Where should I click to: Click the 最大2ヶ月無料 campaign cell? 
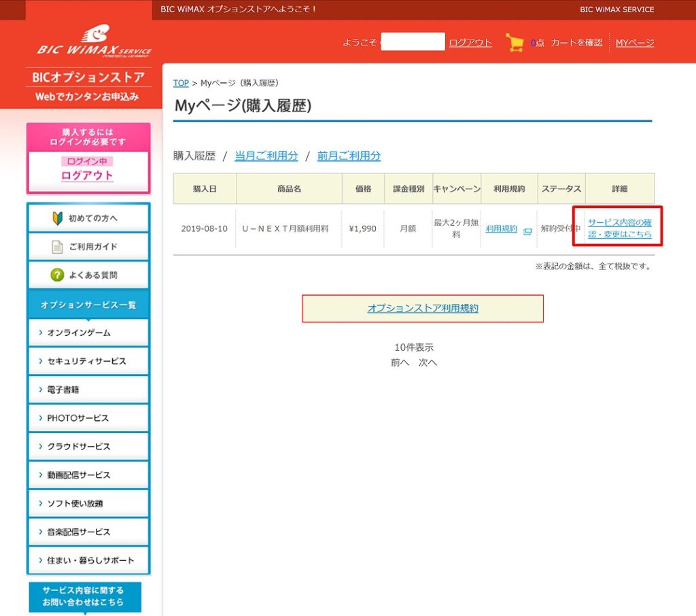456,228
